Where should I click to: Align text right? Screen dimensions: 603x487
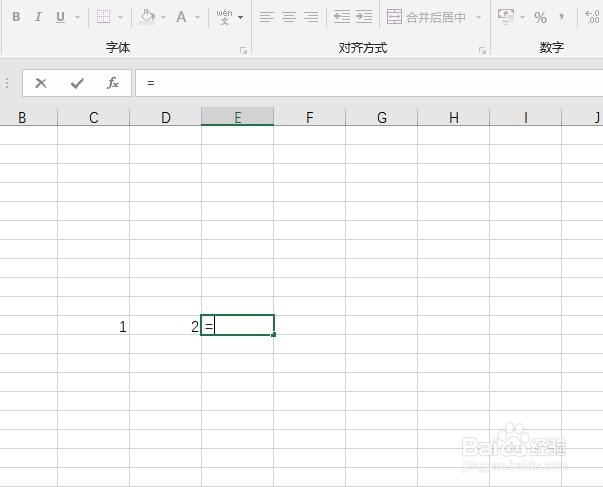tap(311, 17)
